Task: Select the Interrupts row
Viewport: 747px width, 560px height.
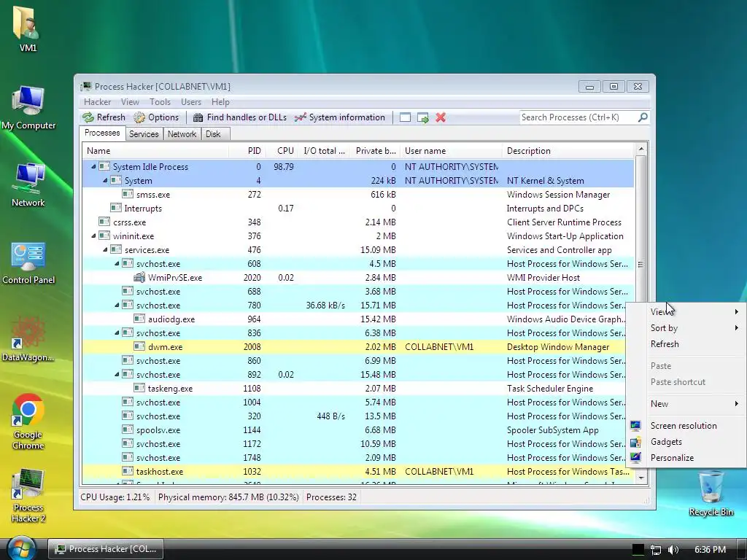Action: (358, 208)
